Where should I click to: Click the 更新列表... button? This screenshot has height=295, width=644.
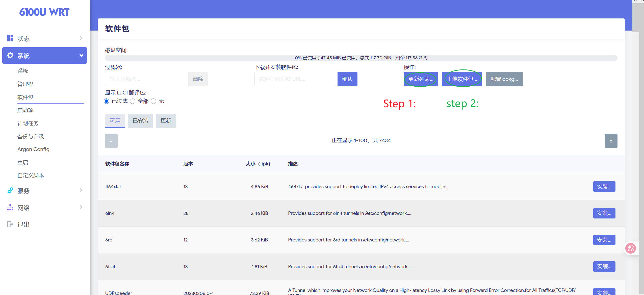(421, 79)
